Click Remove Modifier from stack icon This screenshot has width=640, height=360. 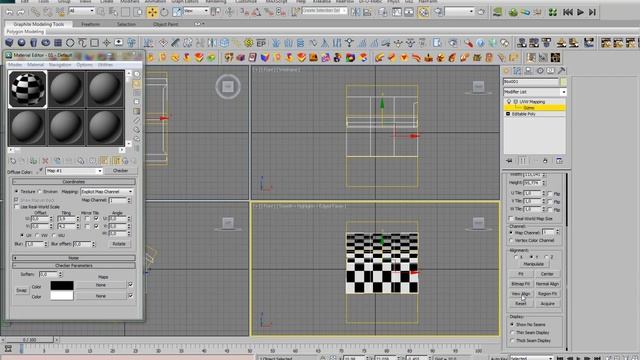[545, 161]
